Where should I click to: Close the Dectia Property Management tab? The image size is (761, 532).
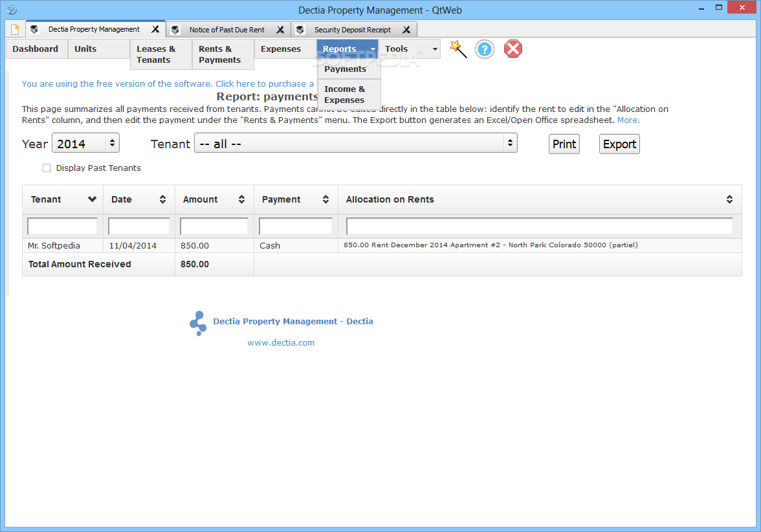(155, 29)
